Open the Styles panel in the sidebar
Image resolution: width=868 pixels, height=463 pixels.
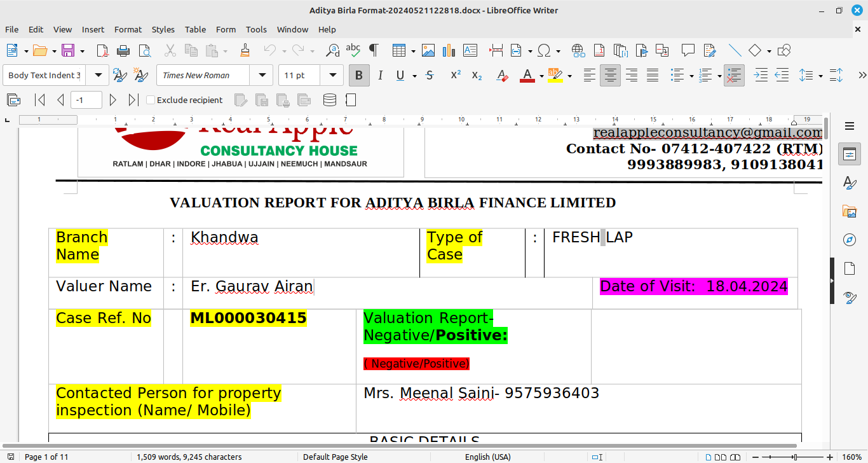pos(850,183)
